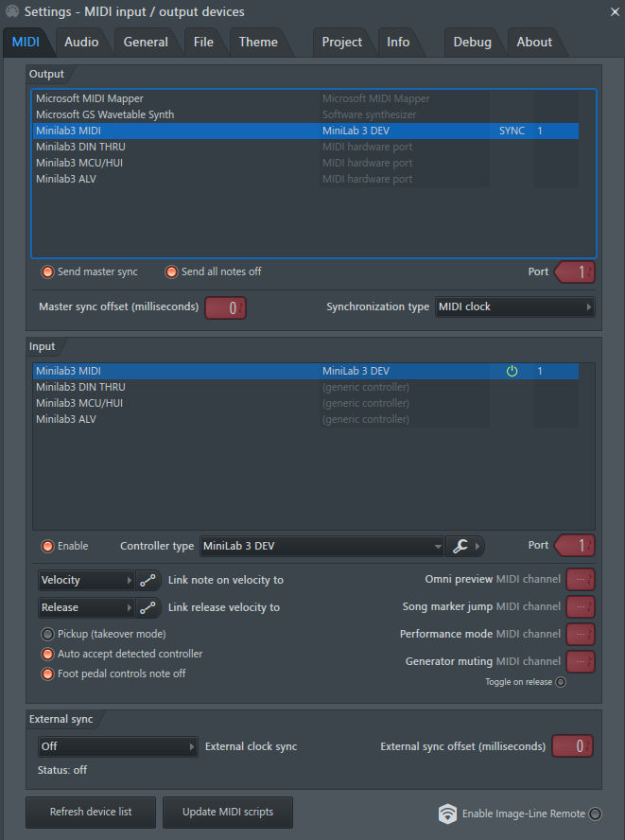Click SYNC indicator on Minilab3 MIDI output
This screenshot has width=625, height=840.
click(512, 131)
